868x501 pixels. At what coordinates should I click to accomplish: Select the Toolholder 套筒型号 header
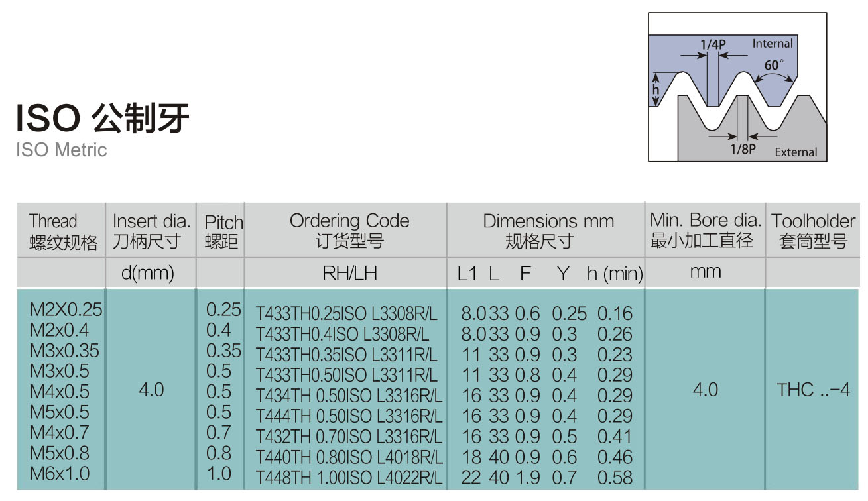(x=814, y=229)
